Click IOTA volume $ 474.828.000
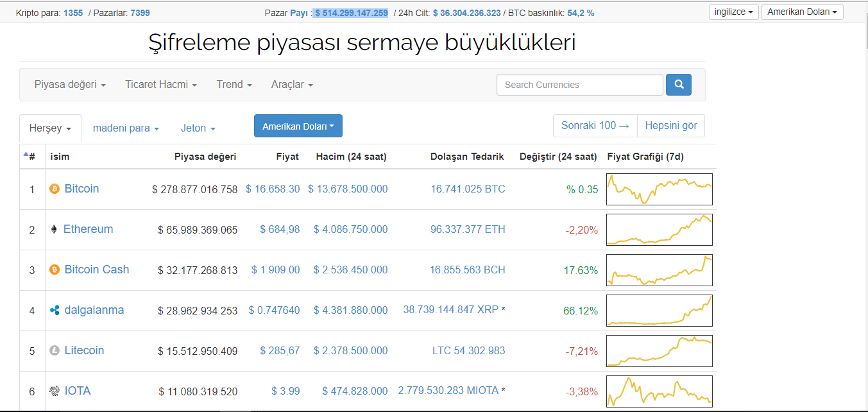The image size is (868, 412). click(x=355, y=391)
